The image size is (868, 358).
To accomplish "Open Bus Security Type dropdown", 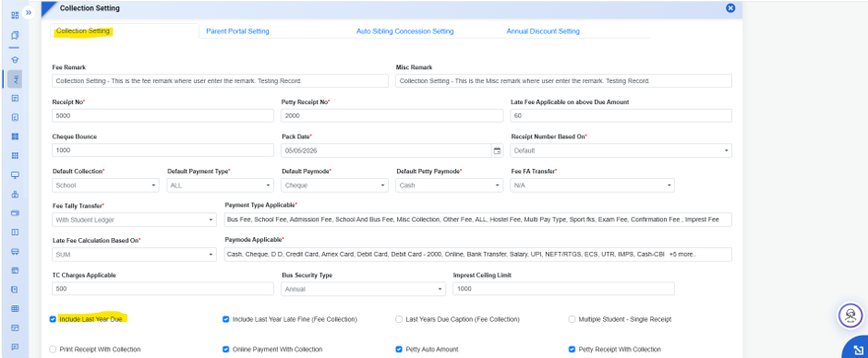I will click(364, 289).
